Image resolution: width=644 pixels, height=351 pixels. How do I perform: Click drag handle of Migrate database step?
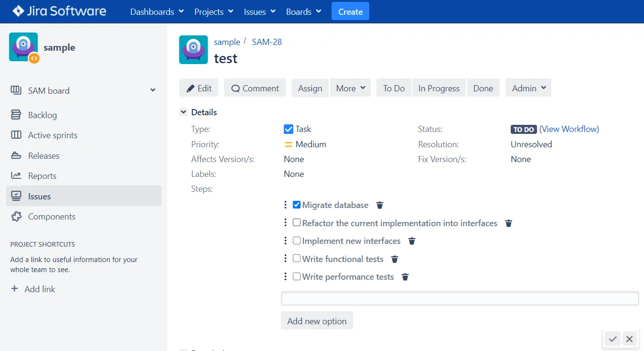click(x=285, y=205)
